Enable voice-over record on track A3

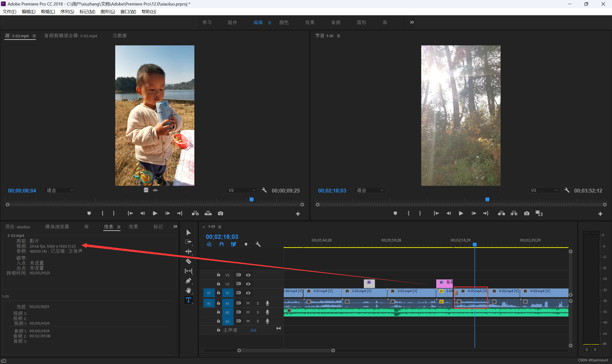pyautogui.click(x=268, y=321)
